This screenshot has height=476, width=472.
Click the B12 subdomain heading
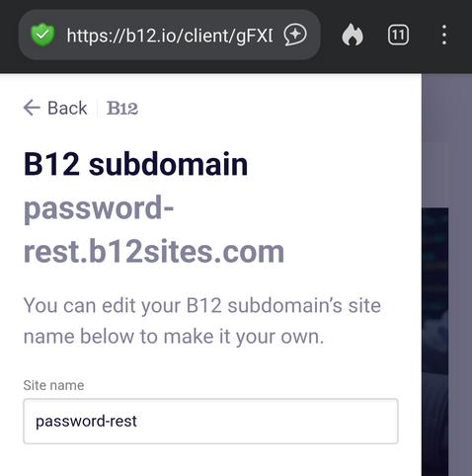pyautogui.click(x=135, y=164)
